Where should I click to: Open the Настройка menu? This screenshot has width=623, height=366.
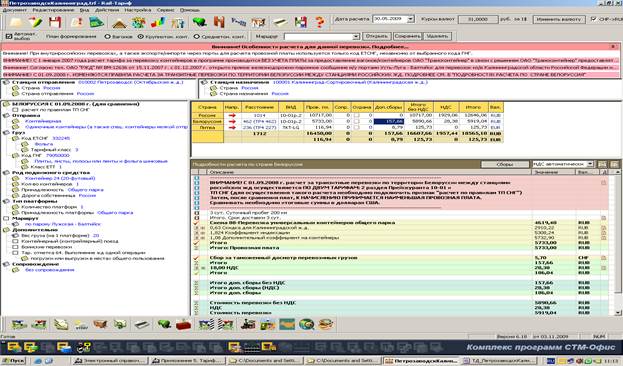pos(137,10)
